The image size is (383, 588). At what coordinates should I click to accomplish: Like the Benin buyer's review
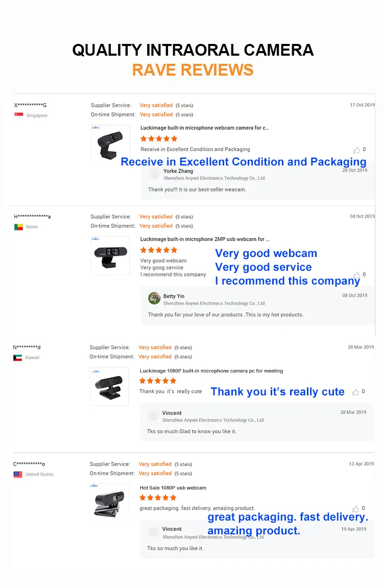tap(356, 275)
